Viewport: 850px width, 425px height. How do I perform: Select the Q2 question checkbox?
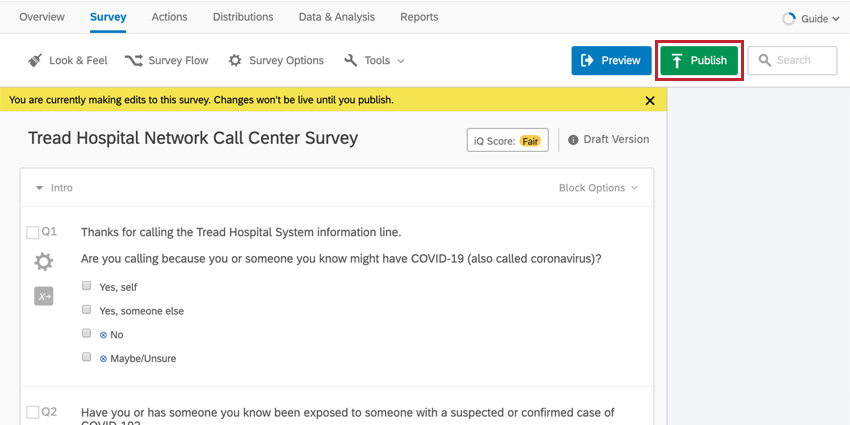(x=33, y=413)
